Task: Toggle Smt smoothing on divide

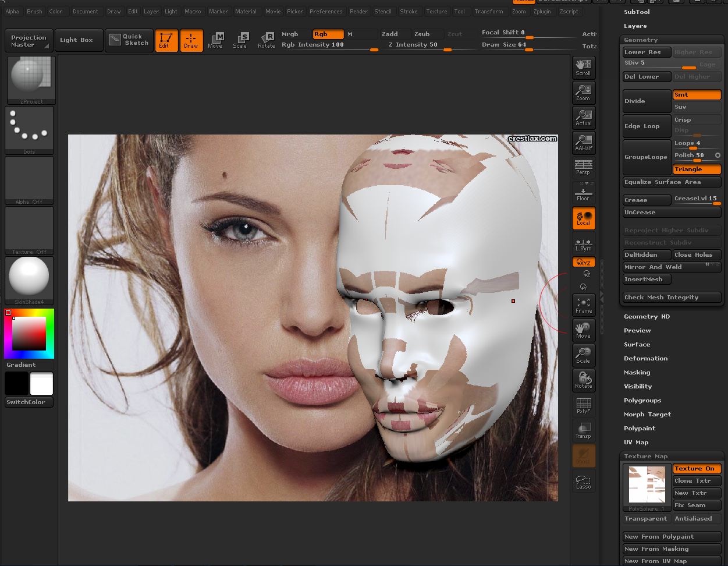Action: click(x=697, y=95)
